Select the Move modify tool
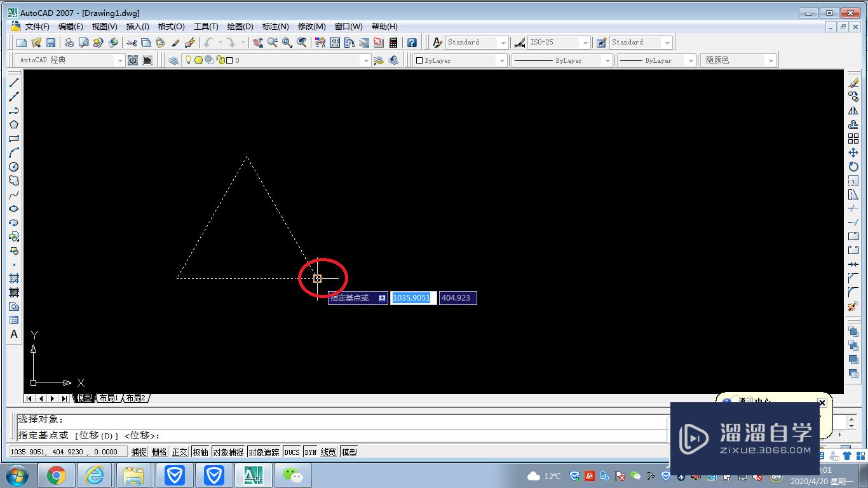868x488 pixels. tap(853, 152)
